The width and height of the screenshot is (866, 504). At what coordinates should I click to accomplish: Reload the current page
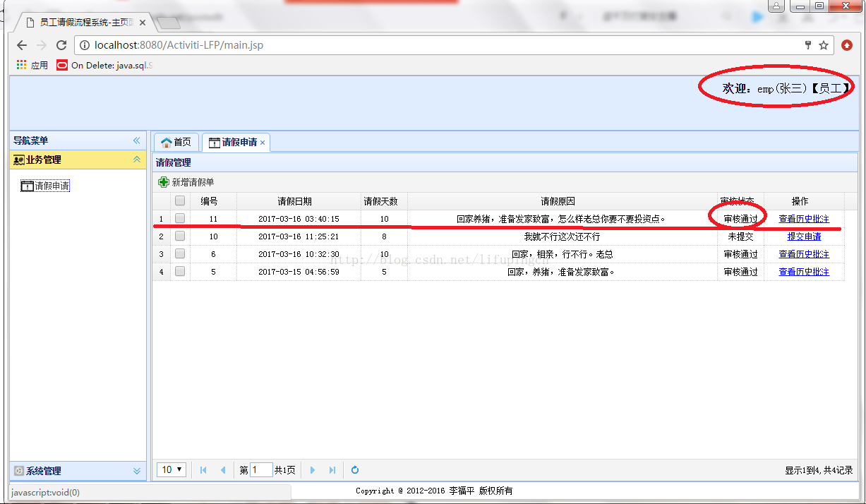[x=61, y=45]
